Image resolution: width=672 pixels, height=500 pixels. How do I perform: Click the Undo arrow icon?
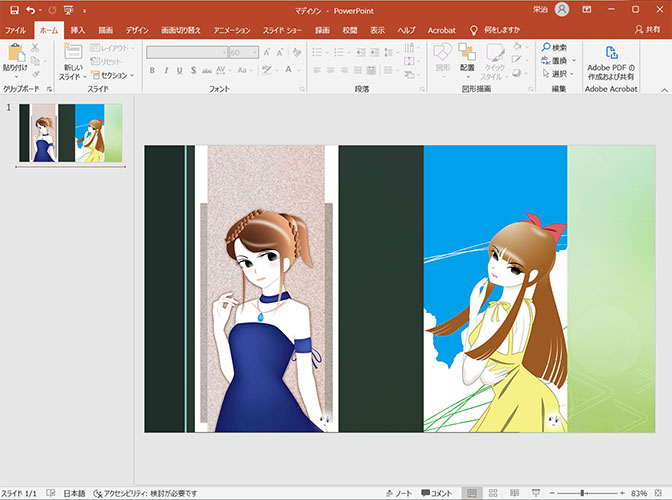point(32,10)
